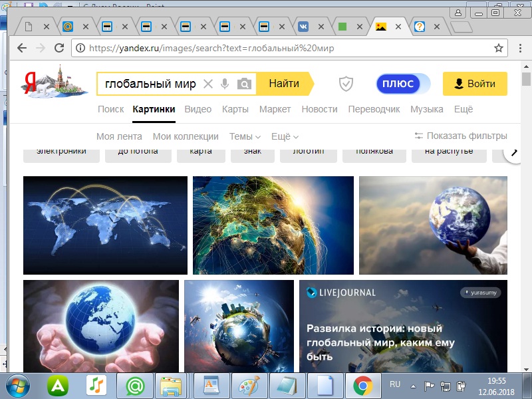Clear the search query text
Viewport: 532px width, 399px height.
[x=208, y=84]
